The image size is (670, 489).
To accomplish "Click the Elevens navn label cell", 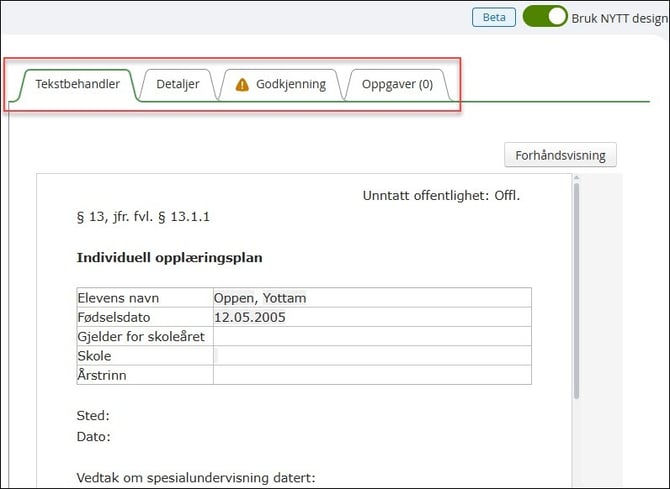I will point(144,298).
